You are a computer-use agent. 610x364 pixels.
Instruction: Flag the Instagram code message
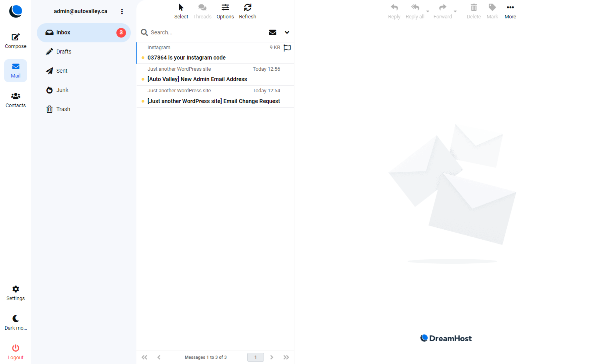[287, 48]
